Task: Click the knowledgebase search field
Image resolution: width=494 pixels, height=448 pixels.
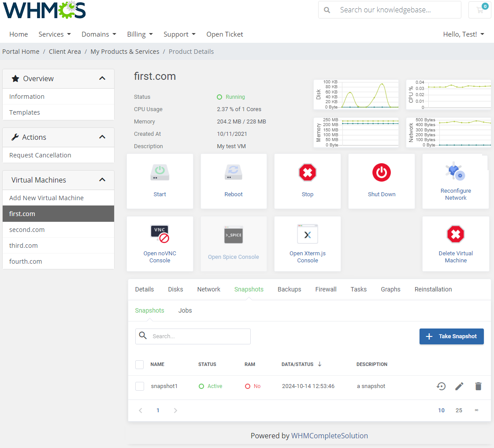Action: coord(390,10)
